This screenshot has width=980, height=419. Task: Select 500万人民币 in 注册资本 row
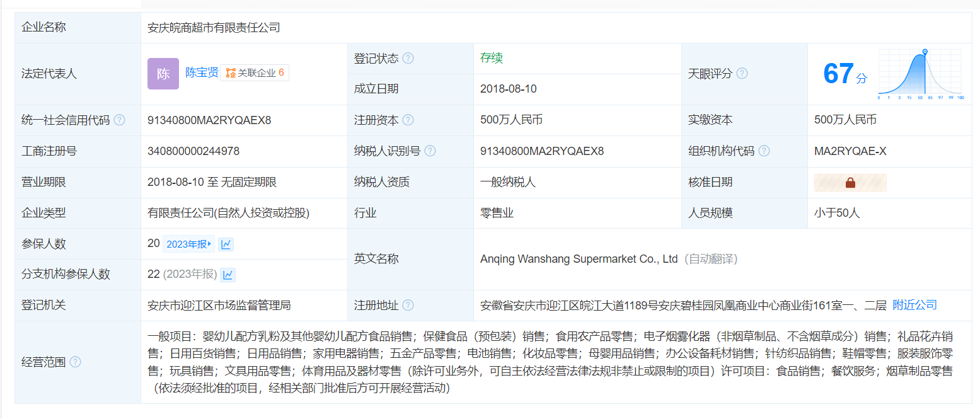coord(511,120)
